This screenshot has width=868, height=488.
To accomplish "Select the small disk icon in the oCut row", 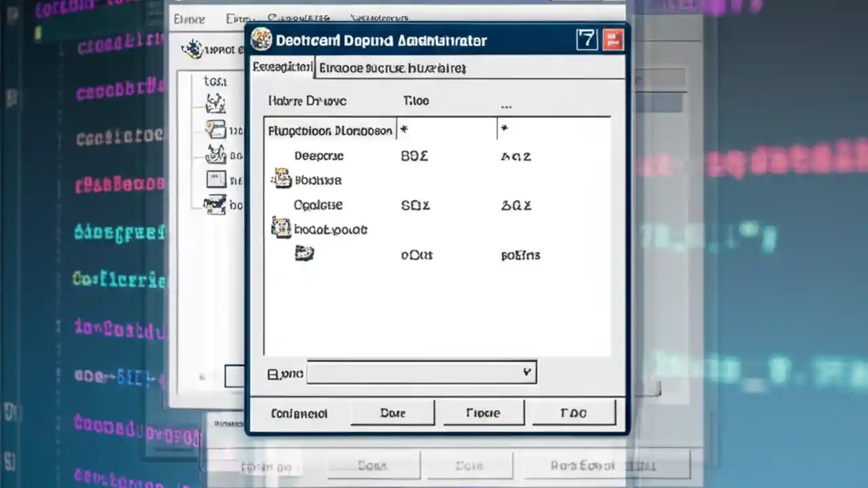I will point(304,252).
